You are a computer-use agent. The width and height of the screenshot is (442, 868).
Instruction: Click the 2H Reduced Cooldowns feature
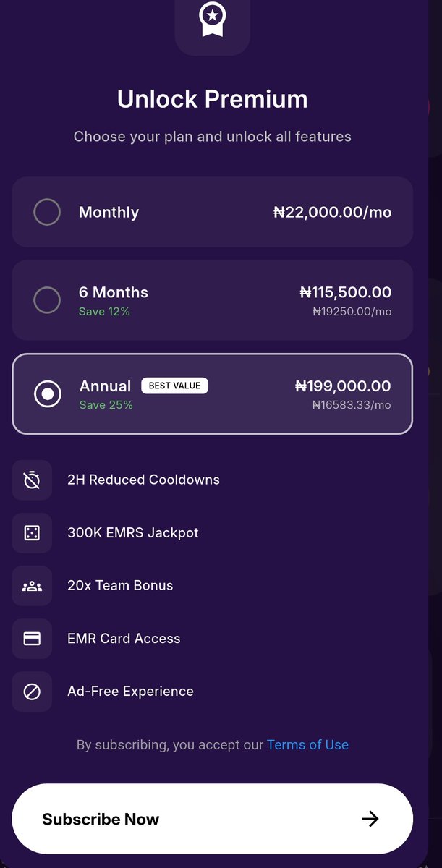tap(143, 480)
